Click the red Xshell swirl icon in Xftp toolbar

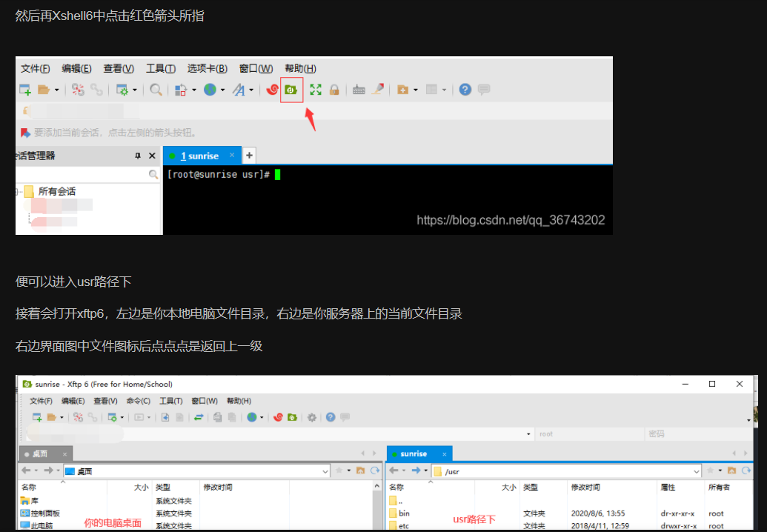(279, 417)
